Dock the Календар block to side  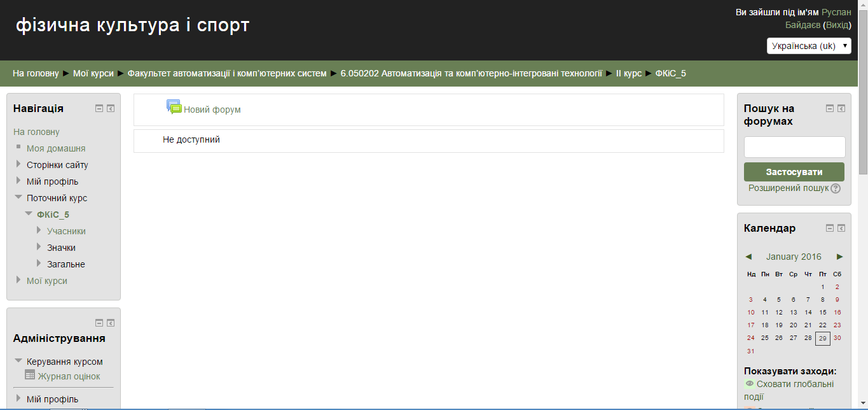[841, 228]
